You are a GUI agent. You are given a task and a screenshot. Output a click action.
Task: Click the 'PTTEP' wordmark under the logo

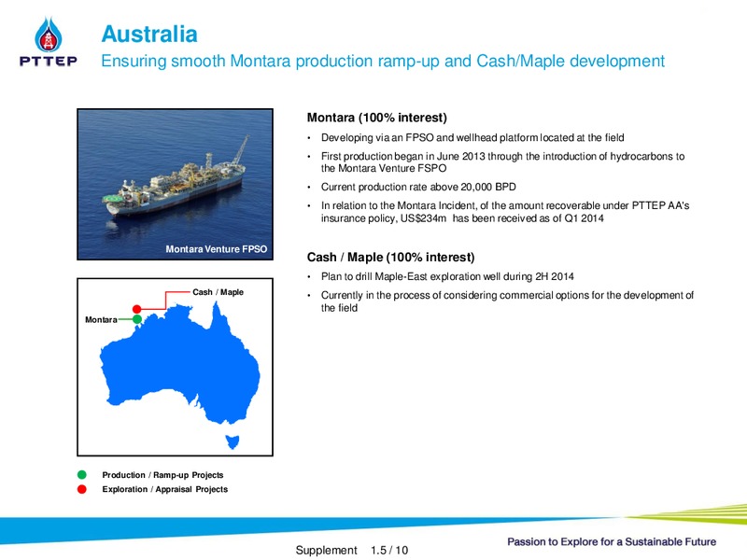click(49, 61)
